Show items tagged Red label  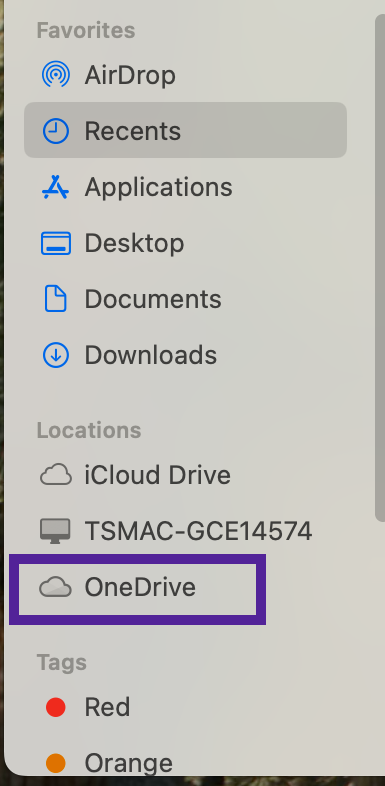point(107,707)
